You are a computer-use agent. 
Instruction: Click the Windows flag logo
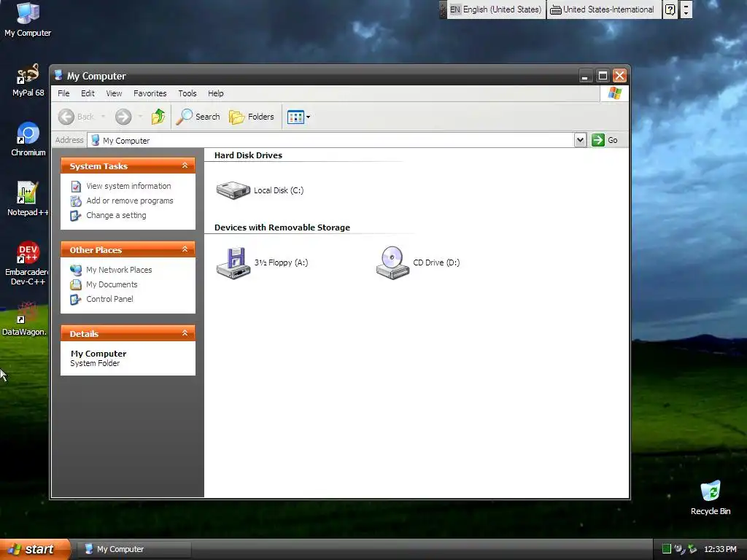pyautogui.click(x=614, y=93)
